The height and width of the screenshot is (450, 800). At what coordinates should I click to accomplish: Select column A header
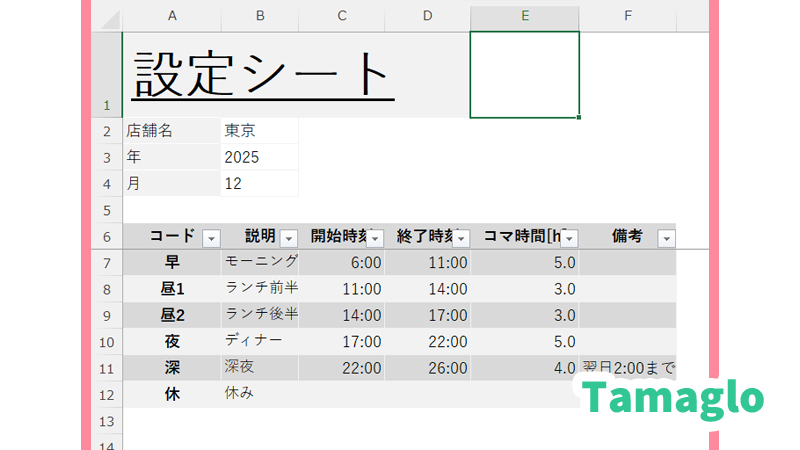click(x=172, y=15)
